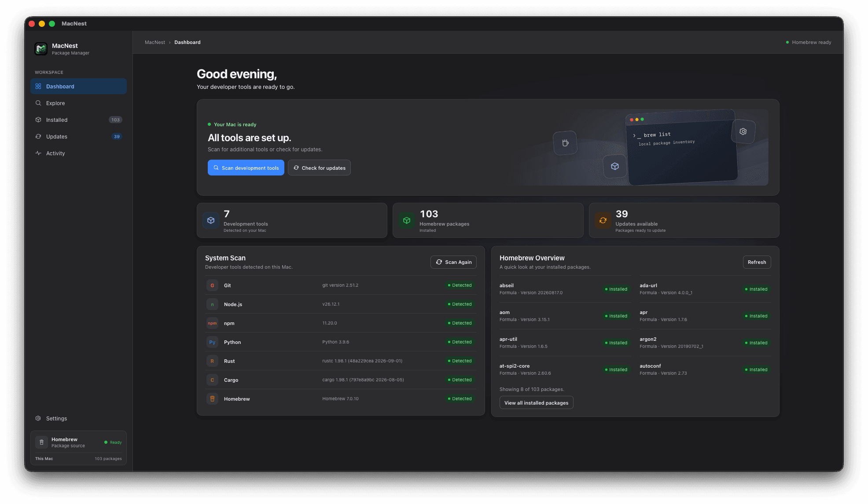
Task: Click the abseil package entry
Action: (x=565, y=289)
